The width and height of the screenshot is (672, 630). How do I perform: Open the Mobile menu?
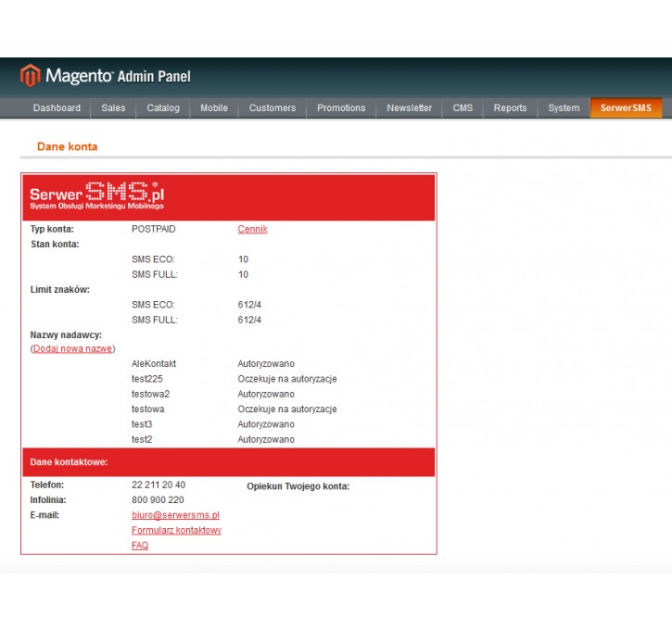click(214, 107)
